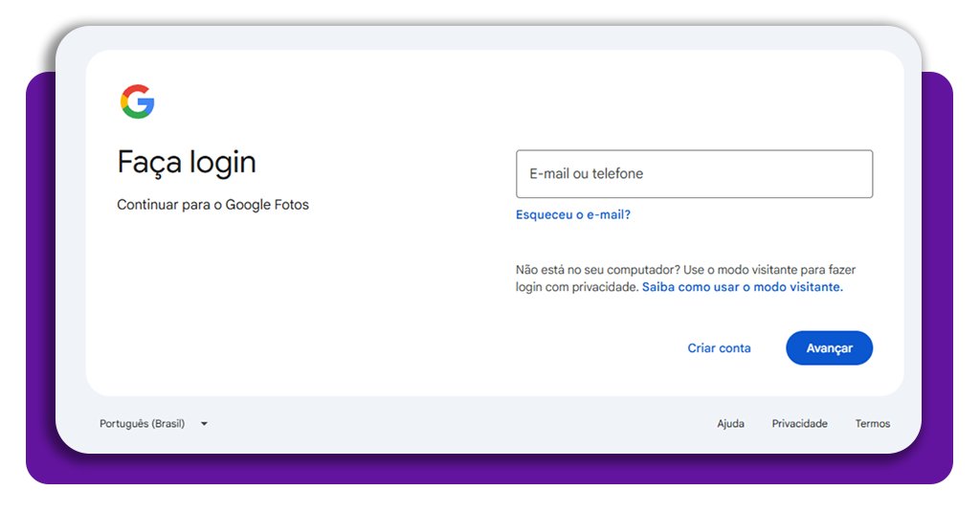Focus the E-mail ou telefone field
The image size is (980, 513).
[x=694, y=173]
